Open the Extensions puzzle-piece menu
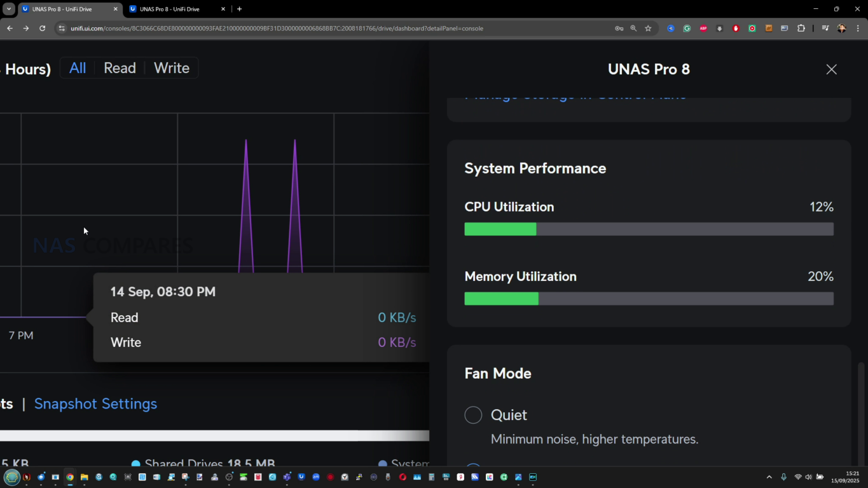This screenshot has width=868, height=488. [x=801, y=29]
